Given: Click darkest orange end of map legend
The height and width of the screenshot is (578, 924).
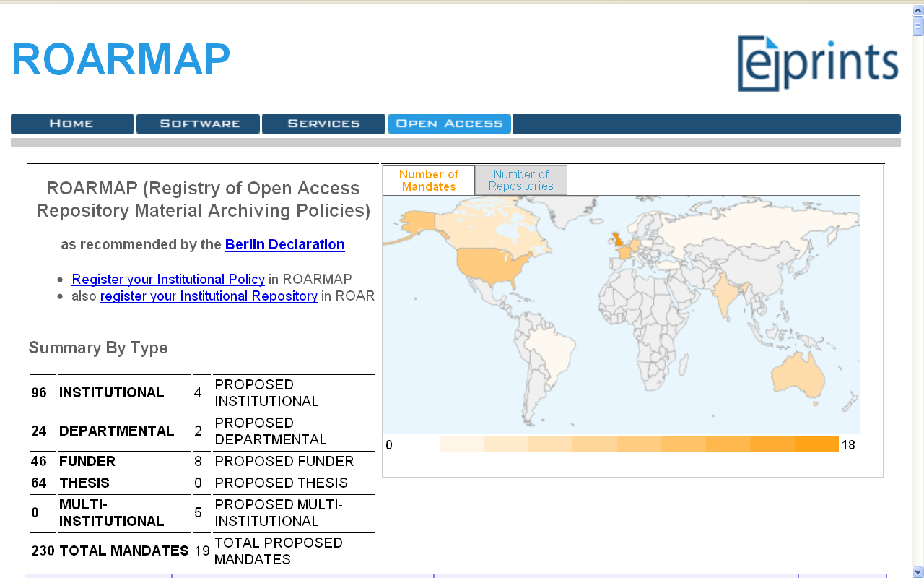Looking at the screenshot, I should [816, 444].
